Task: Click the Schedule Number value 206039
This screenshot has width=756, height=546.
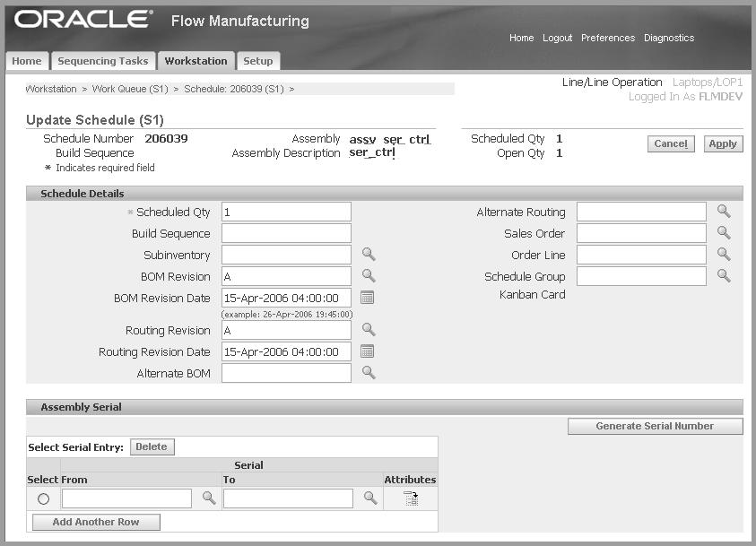Action: coord(166,139)
